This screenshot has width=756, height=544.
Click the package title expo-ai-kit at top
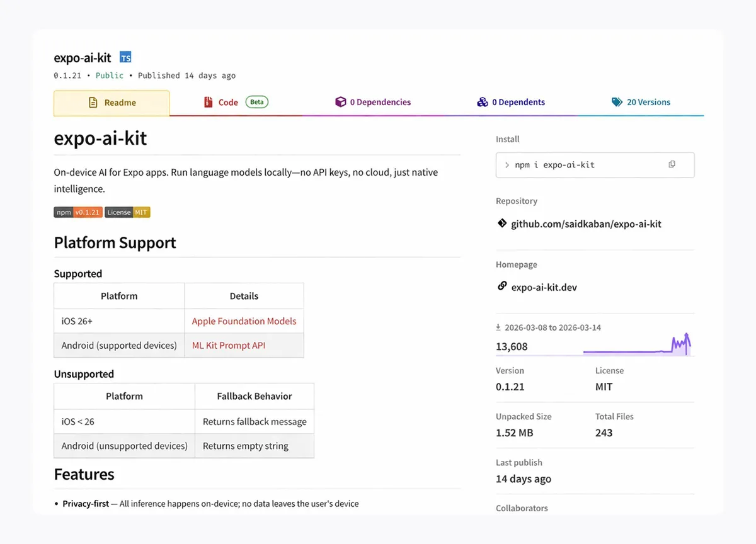point(83,58)
